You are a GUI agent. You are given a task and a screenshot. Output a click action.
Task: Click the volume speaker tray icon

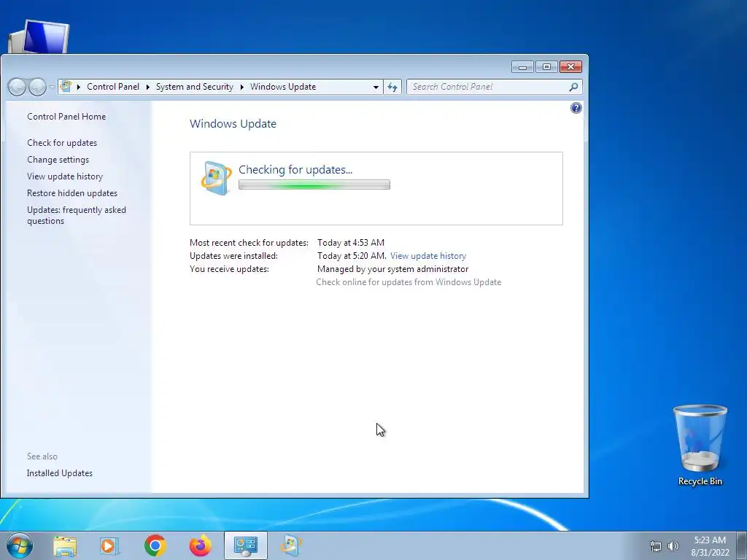tap(673, 546)
